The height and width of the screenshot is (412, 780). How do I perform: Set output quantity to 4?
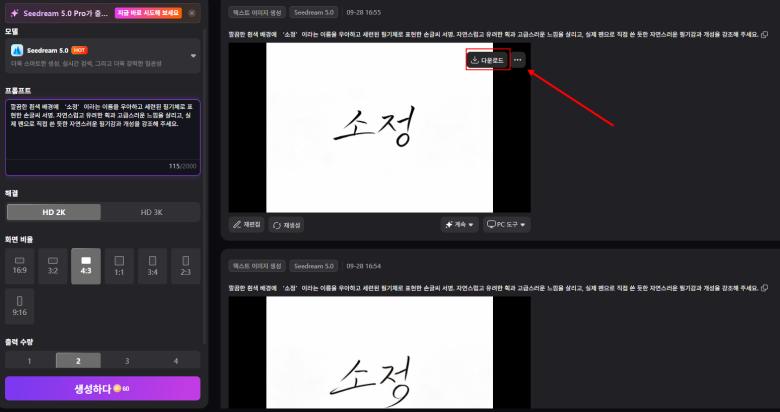(x=176, y=361)
